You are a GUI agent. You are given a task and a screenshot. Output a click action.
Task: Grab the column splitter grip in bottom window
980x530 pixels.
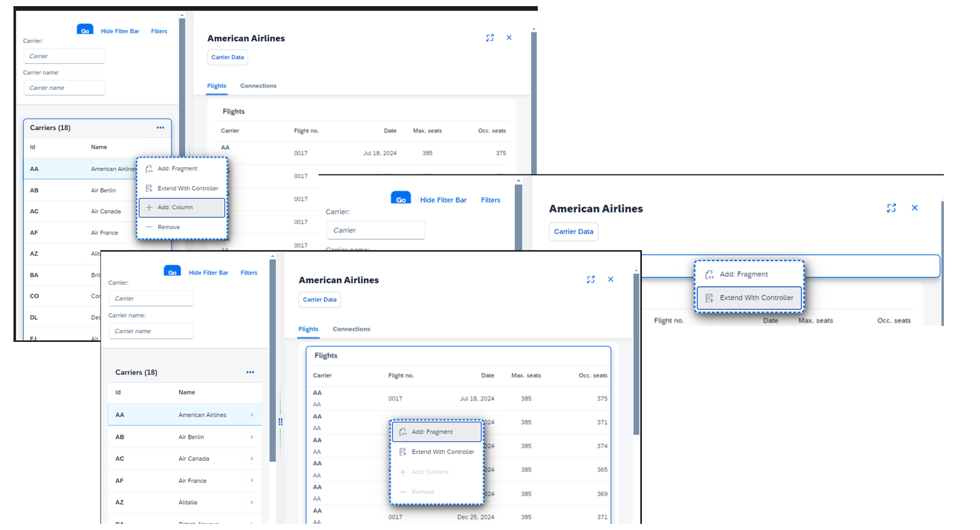point(281,422)
